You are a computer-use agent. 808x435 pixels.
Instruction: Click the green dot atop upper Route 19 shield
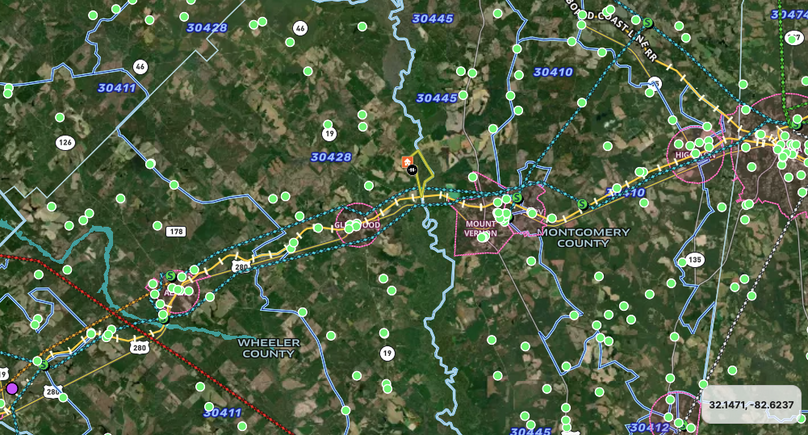328,124
